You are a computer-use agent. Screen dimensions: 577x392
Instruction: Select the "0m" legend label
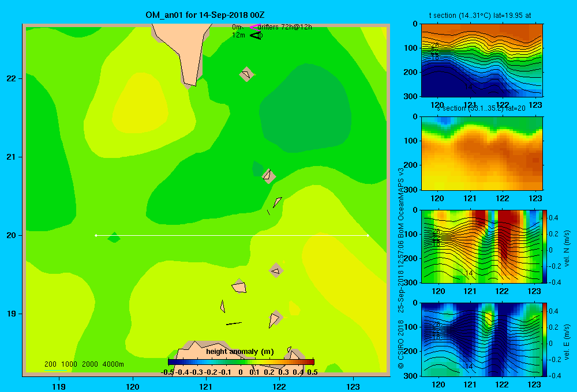[x=237, y=27]
